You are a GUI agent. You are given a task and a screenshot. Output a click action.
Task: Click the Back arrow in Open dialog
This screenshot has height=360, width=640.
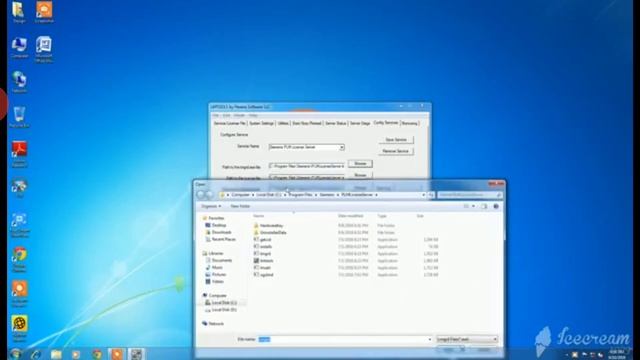click(201, 195)
